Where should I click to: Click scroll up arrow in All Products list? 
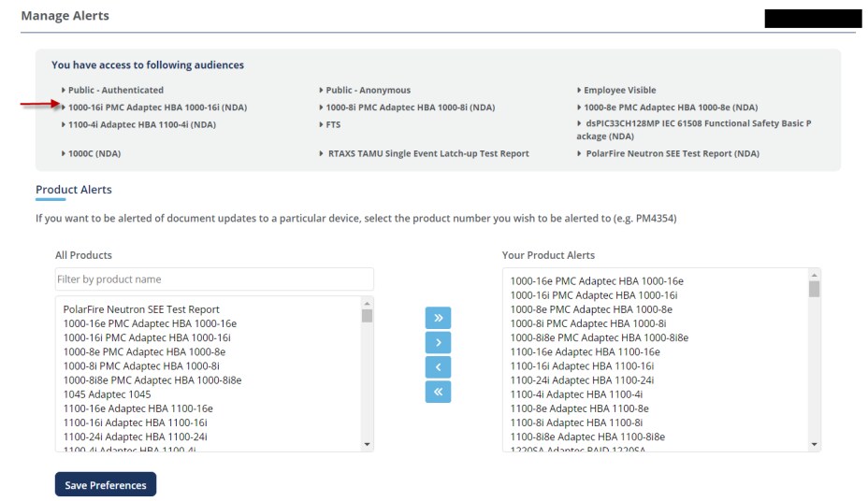[x=367, y=304]
